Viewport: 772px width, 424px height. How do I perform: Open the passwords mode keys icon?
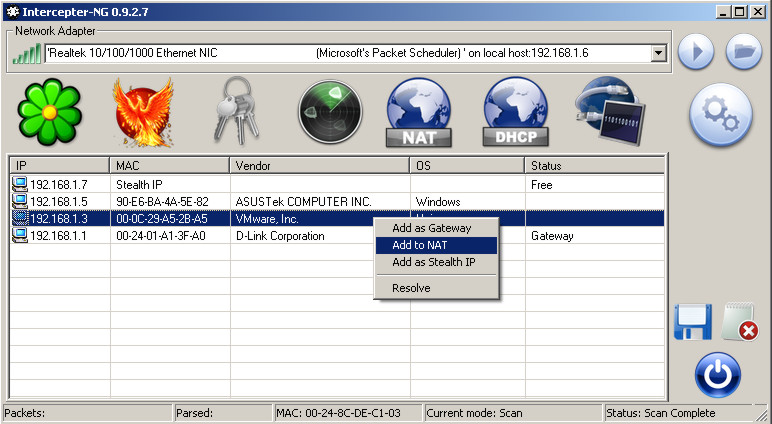pyautogui.click(x=237, y=113)
